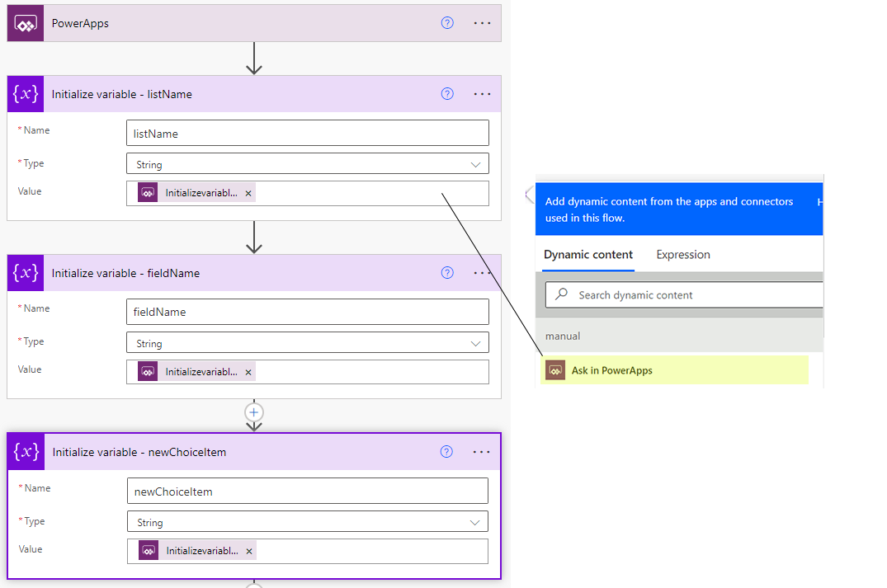Viewport: 887px width, 588px height.
Task: Open the PowerApps trigger ellipsis menu
Action: [483, 23]
